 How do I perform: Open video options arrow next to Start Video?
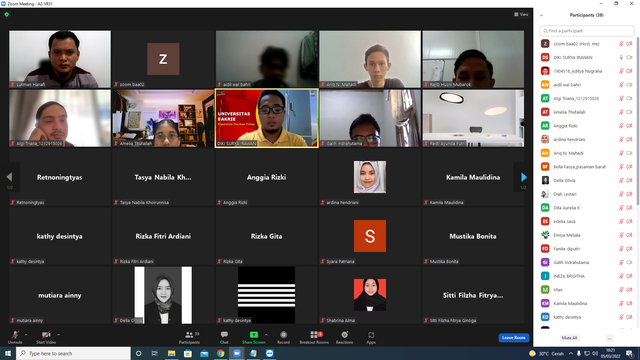coord(59,335)
